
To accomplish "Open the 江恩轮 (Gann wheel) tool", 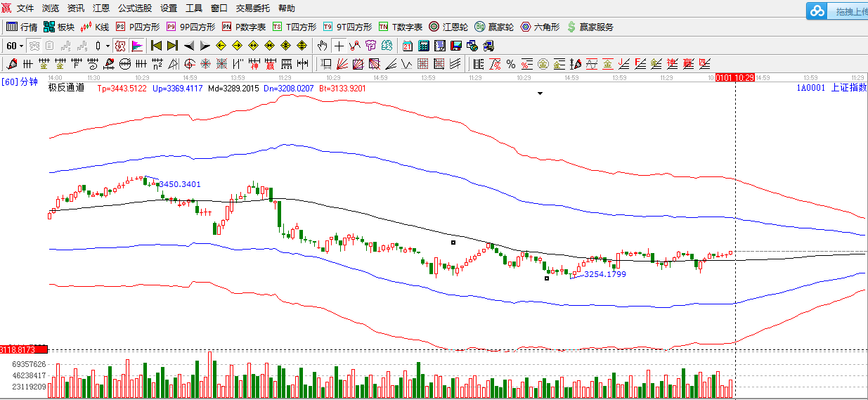I will pos(448,27).
